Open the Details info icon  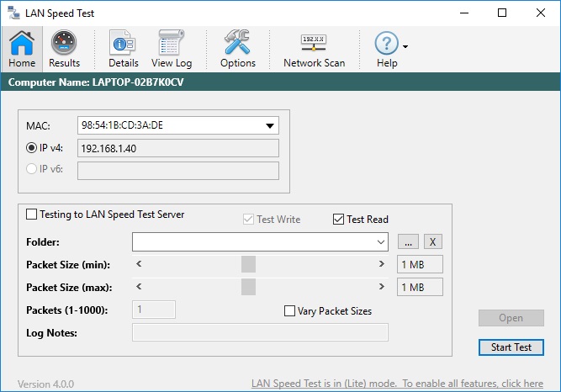[x=124, y=49]
